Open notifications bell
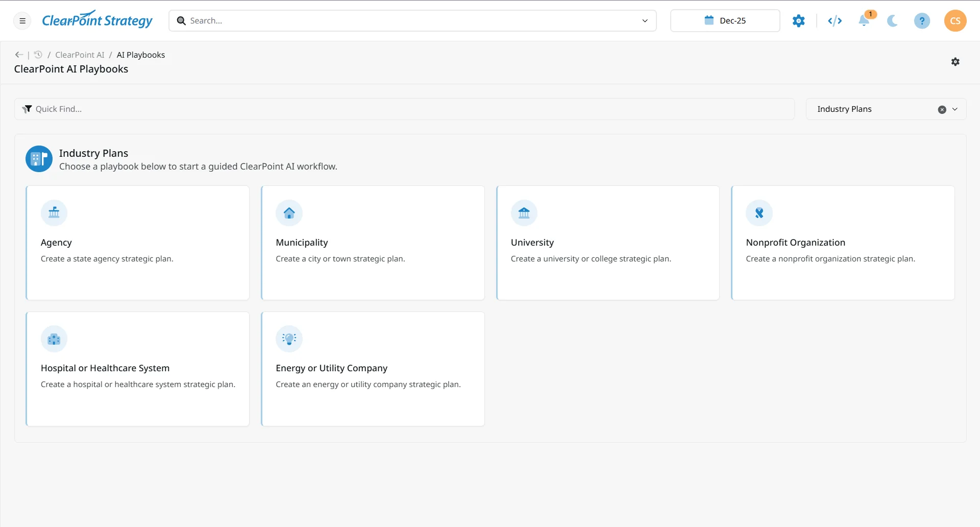The image size is (980, 527). [x=864, y=20]
